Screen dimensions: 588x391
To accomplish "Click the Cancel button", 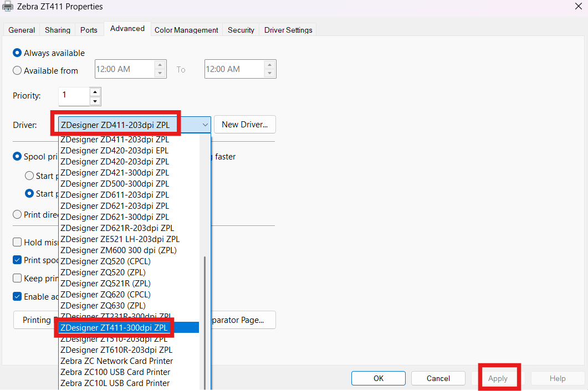I will [x=438, y=378].
